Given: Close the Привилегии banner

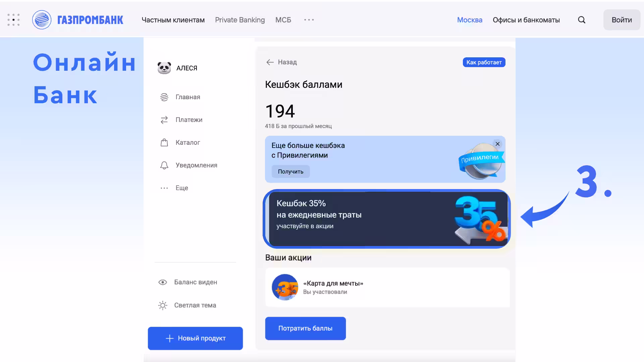Looking at the screenshot, I should [x=497, y=144].
